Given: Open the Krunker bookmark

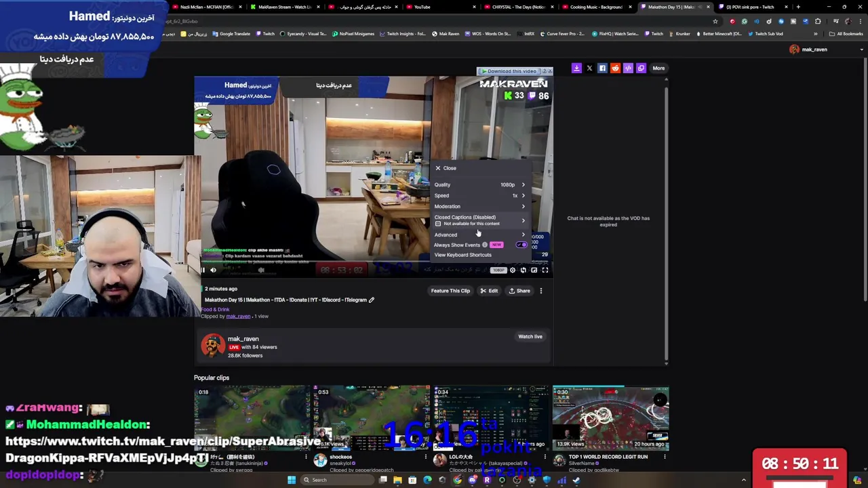Looking at the screenshot, I should pyautogui.click(x=679, y=34).
